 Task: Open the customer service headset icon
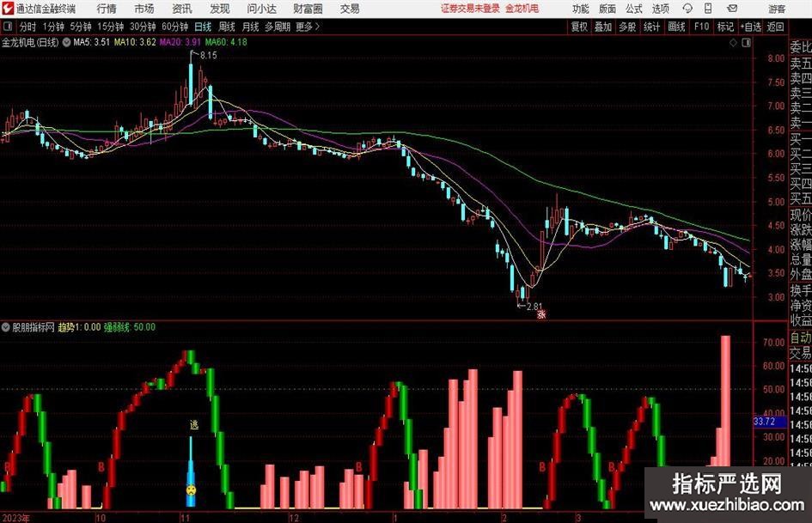(687, 9)
